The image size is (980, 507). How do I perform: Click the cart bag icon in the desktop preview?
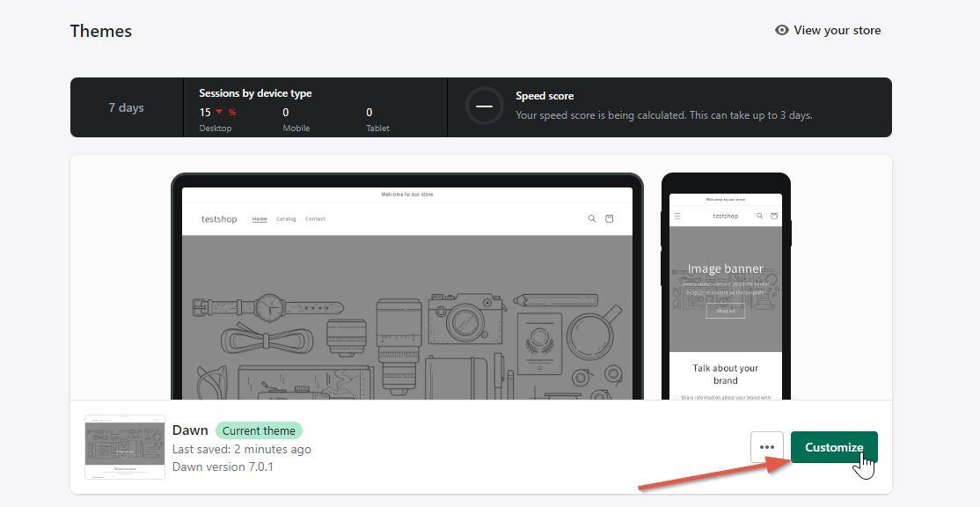(609, 218)
